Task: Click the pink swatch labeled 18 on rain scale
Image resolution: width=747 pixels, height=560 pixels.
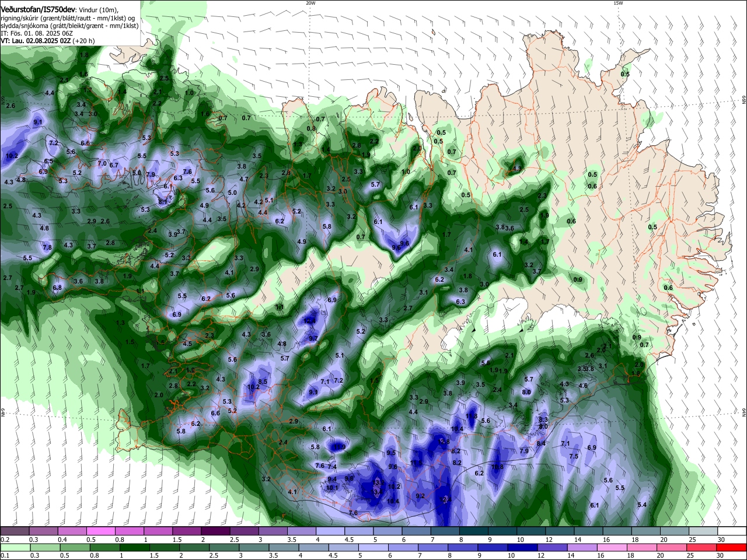Action: click(643, 547)
